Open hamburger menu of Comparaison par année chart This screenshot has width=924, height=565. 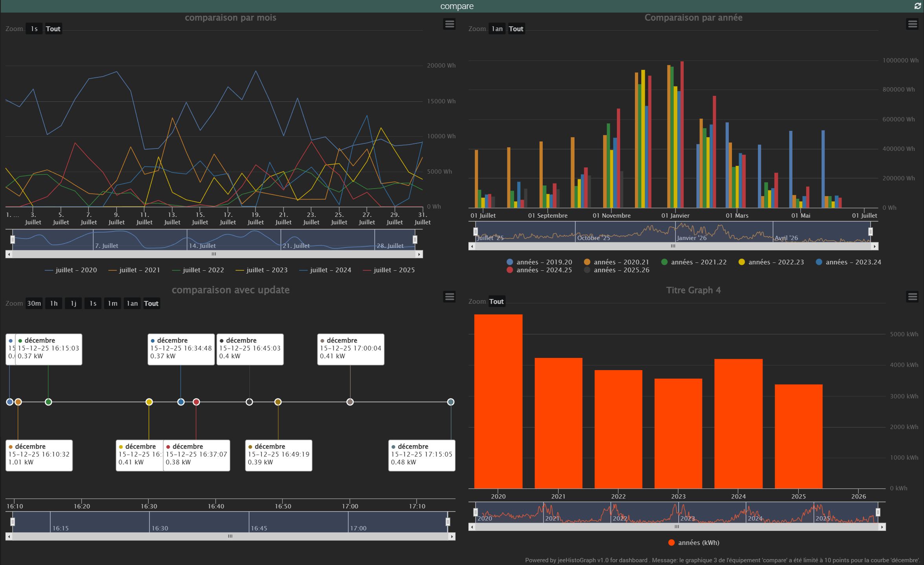tap(912, 24)
